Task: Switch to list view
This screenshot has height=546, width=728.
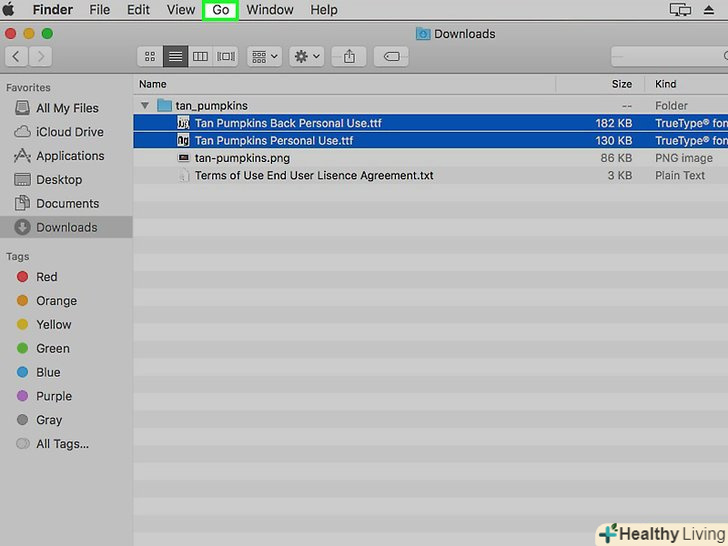Action: (176, 57)
